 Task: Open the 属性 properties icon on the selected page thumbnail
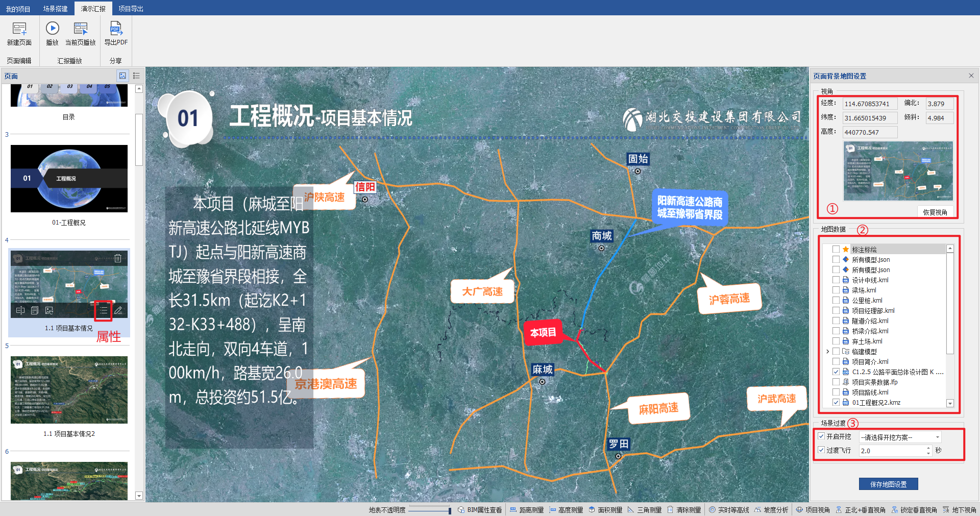tap(103, 310)
